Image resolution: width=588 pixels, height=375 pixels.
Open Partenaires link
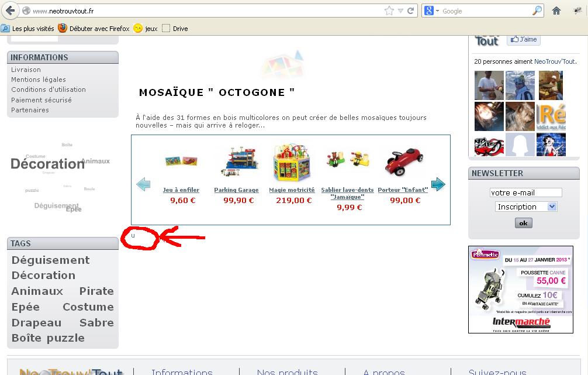[30, 110]
